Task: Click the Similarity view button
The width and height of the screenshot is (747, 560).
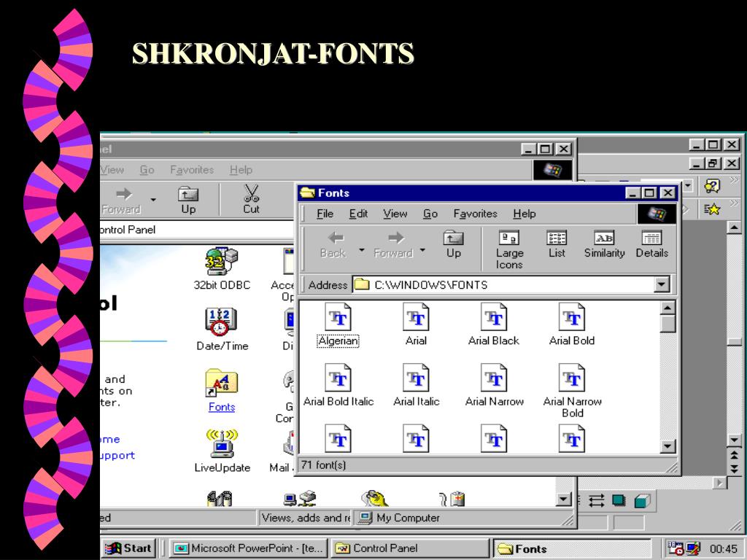Action: (605, 245)
